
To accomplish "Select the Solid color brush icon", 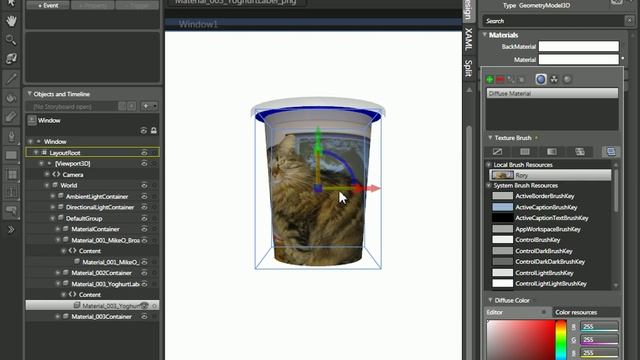I will click(x=524, y=152).
